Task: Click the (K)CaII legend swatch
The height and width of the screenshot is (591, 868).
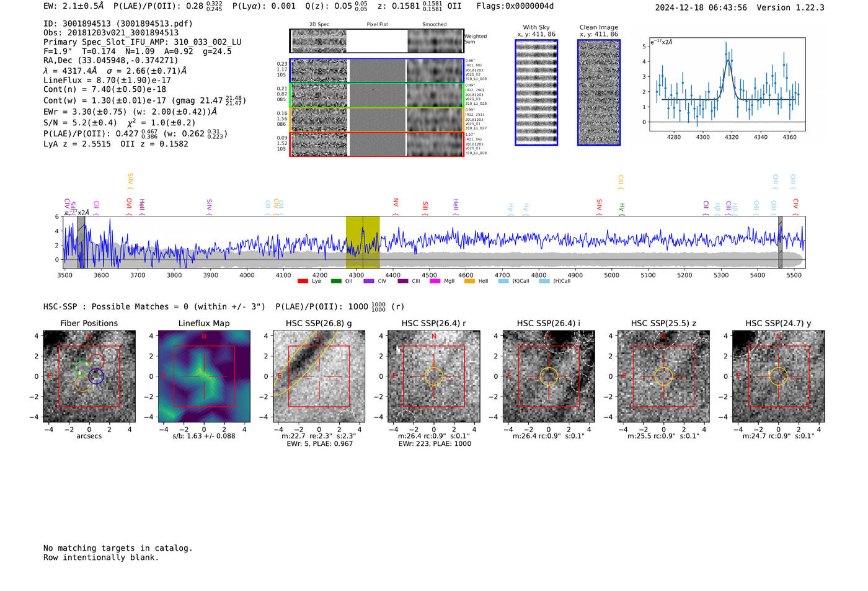Action: pos(503,282)
